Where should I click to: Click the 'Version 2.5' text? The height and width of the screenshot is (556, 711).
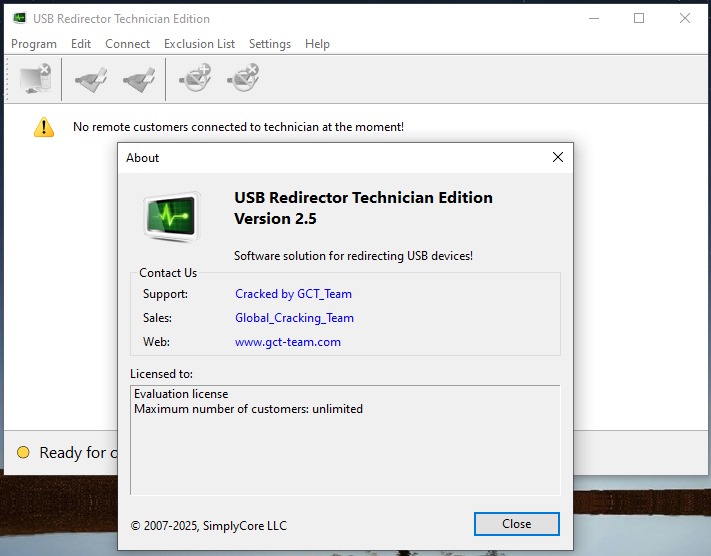pos(275,219)
